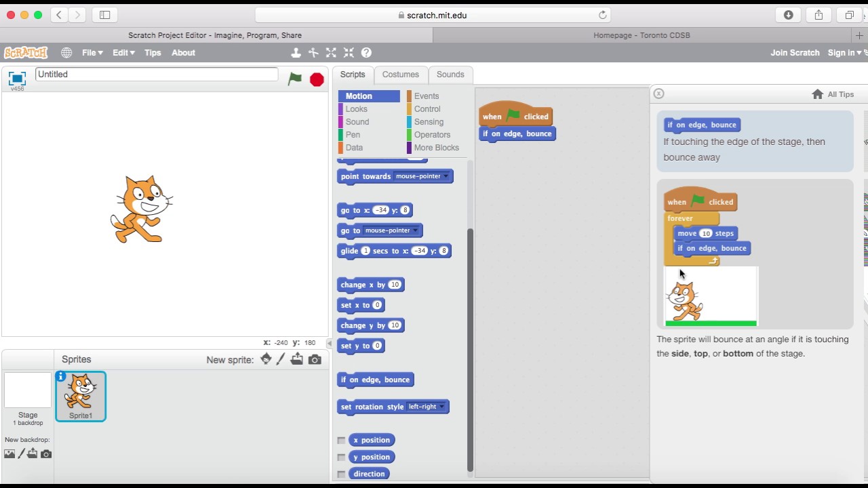Enable the direction stage monitor checkbox

tap(341, 474)
